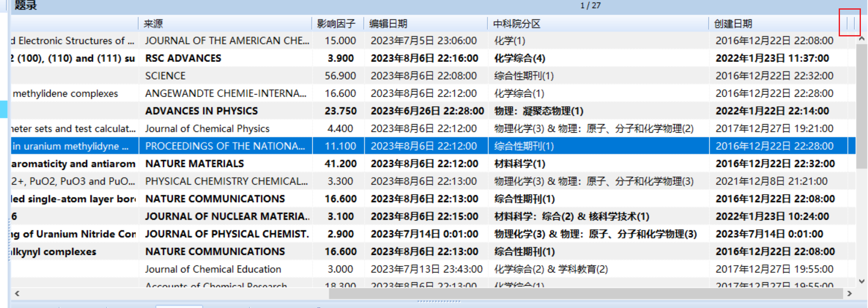868x308 pixels.
Task: Click the 化学综合(4) partition cell
Action: pos(519,58)
